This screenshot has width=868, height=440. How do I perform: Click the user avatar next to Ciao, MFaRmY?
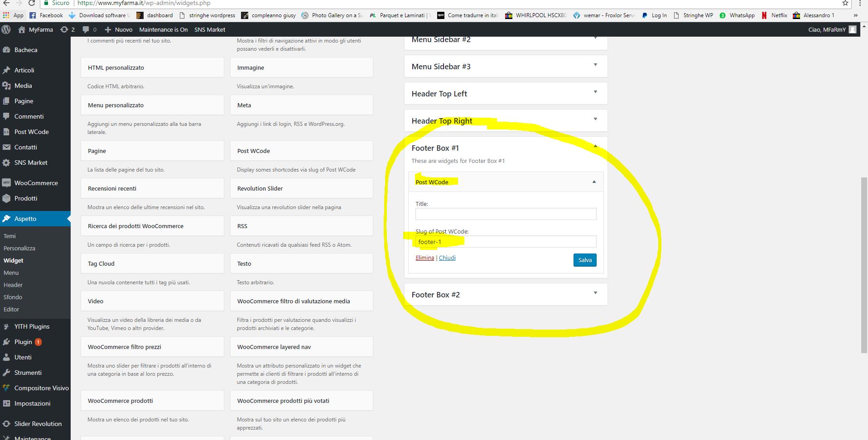[x=853, y=29]
